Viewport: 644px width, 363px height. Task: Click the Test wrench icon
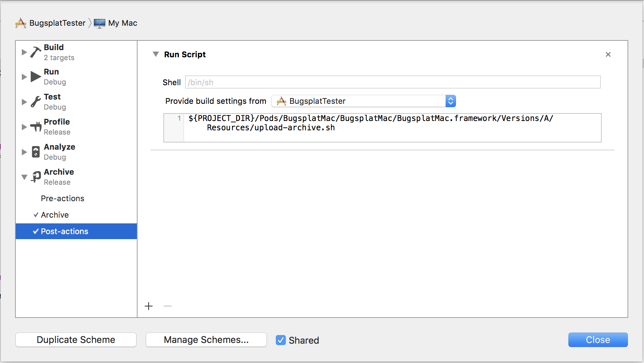tap(36, 102)
